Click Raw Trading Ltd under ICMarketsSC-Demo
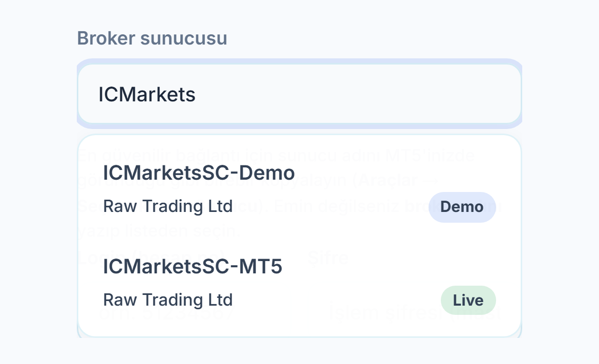 (168, 207)
